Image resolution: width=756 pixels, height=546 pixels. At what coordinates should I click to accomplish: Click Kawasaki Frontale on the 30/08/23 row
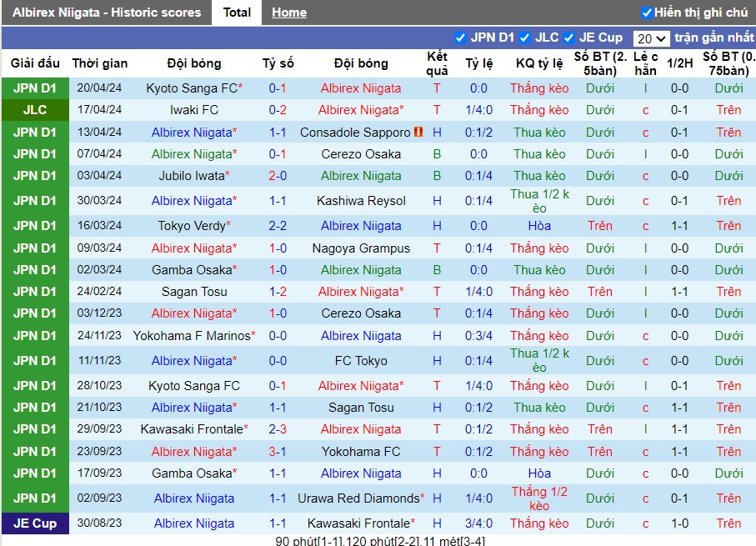(x=358, y=523)
